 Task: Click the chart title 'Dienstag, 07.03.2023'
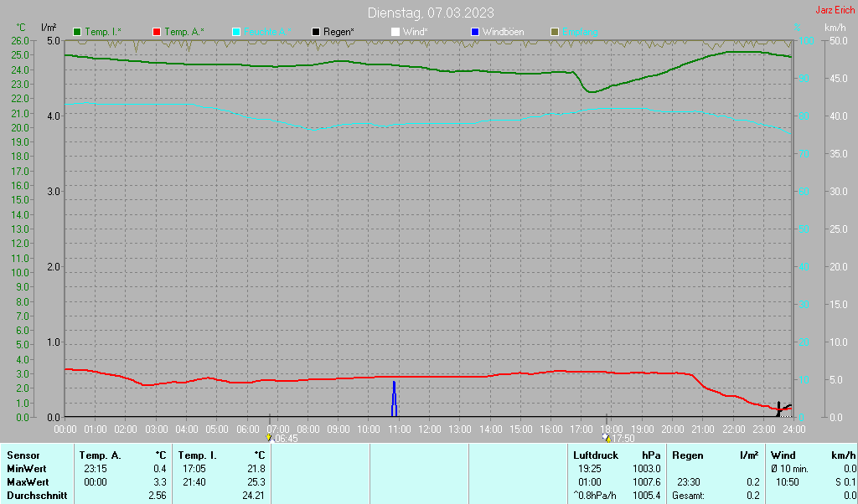coord(431,13)
